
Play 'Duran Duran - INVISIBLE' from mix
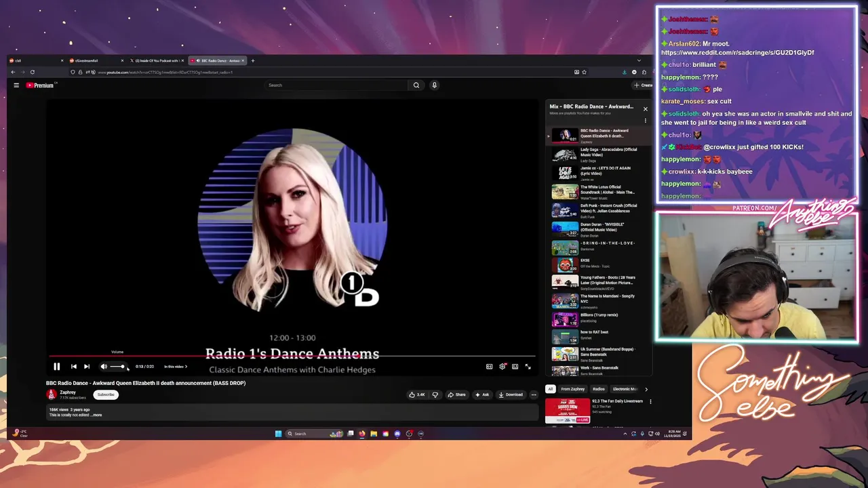point(600,229)
